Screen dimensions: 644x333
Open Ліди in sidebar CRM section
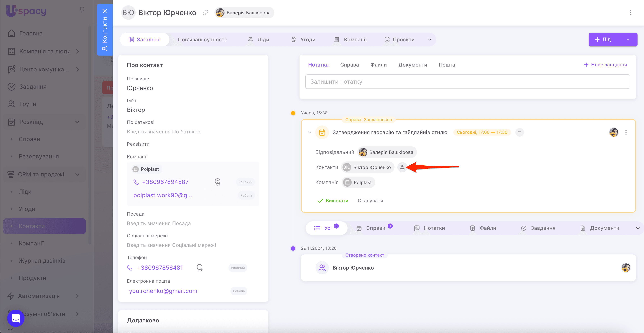pyautogui.click(x=25, y=192)
